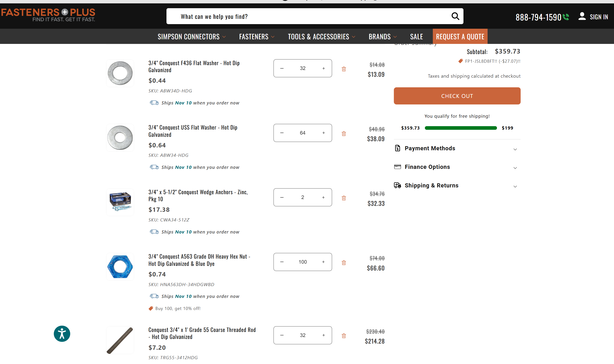Open the Sale menu item
614x364 pixels.
(x=416, y=37)
